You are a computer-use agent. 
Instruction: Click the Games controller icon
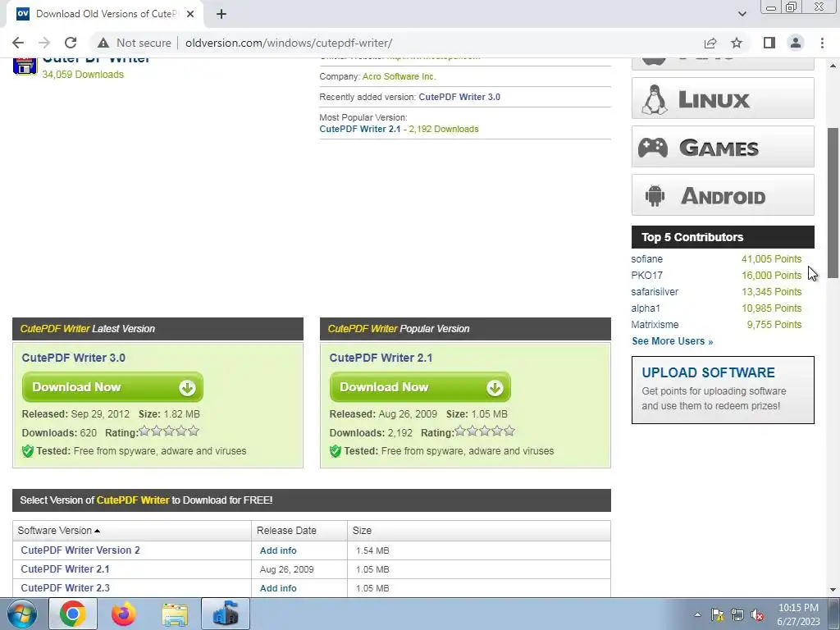pyautogui.click(x=652, y=148)
